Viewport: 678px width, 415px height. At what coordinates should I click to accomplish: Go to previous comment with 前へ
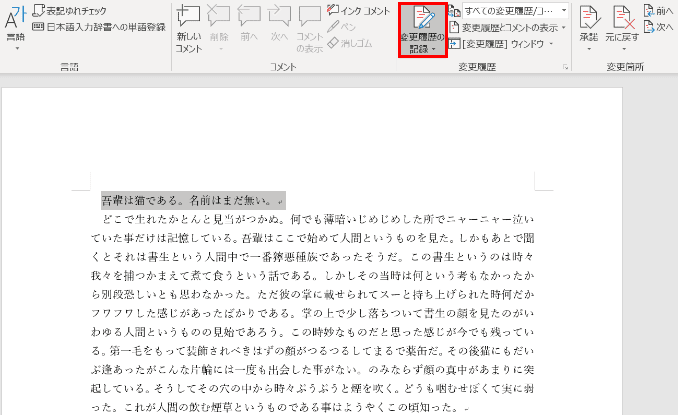pyautogui.click(x=249, y=24)
